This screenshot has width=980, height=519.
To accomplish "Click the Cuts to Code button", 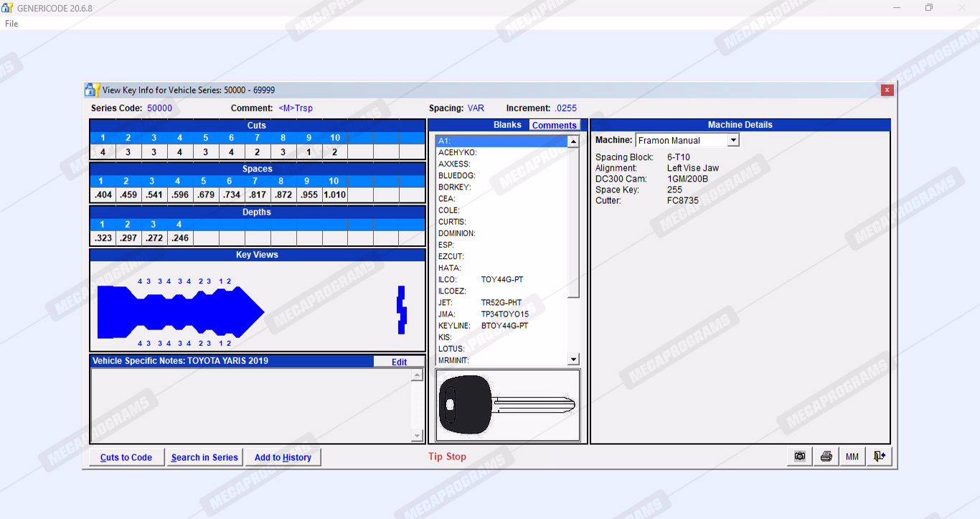I will tap(126, 457).
